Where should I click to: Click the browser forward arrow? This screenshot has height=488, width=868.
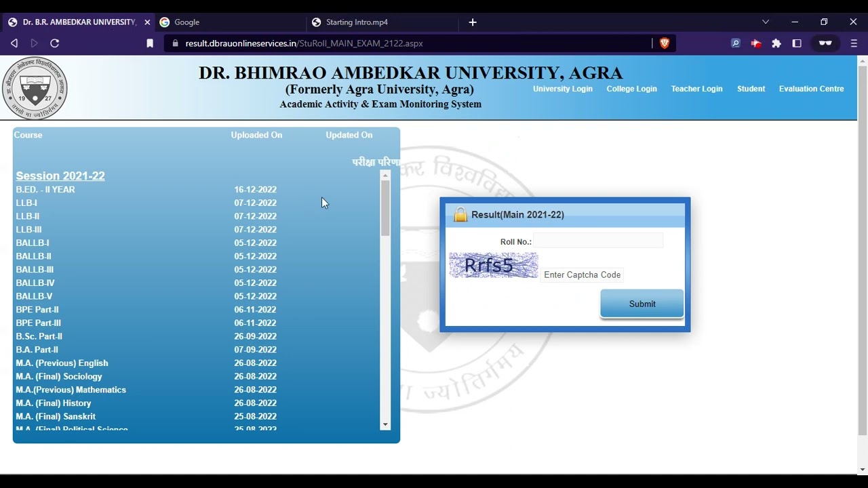coord(35,43)
